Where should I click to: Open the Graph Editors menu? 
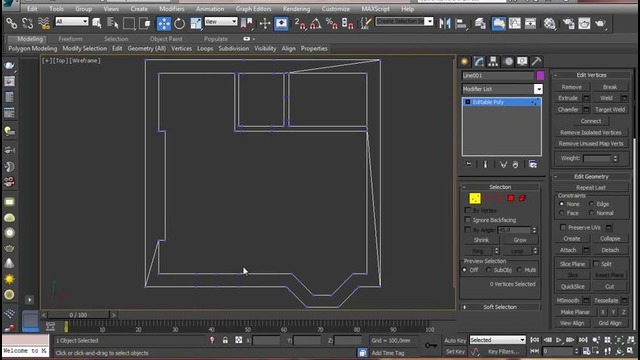pyautogui.click(x=253, y=9)
